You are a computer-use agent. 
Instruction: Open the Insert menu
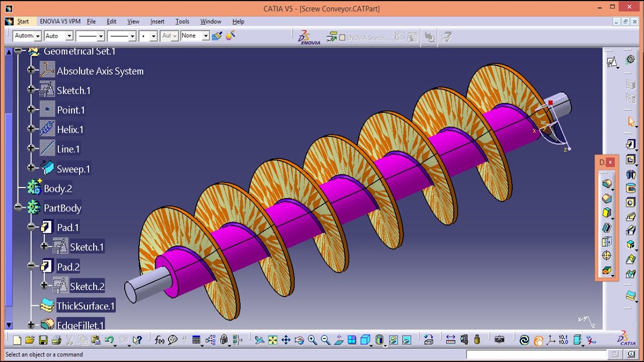157,22
